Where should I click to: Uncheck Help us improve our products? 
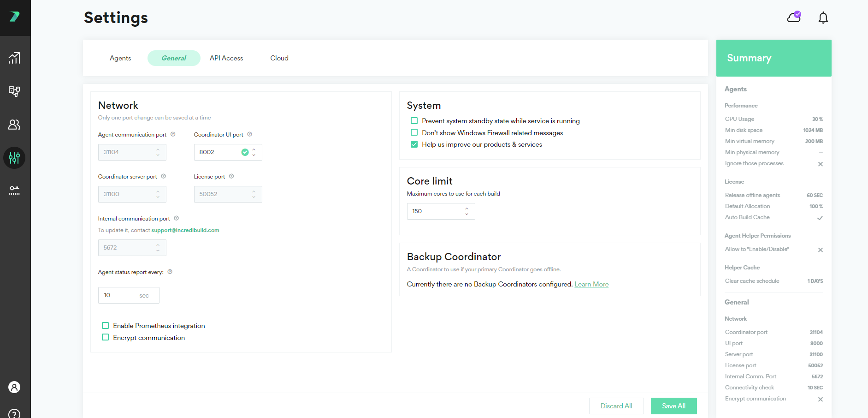[x=414, y=144]
